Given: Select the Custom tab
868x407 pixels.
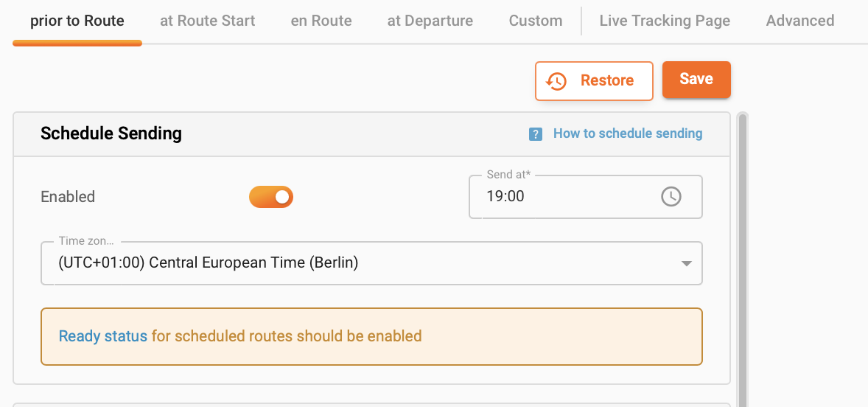Looking at the screenshot, I should tap(536, 21).
